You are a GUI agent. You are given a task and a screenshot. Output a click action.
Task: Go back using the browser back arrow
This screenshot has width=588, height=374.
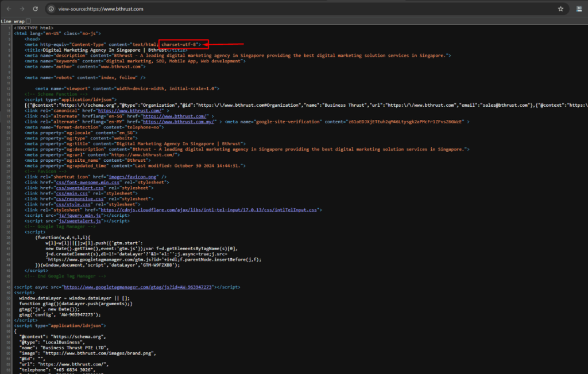point(9,9)
